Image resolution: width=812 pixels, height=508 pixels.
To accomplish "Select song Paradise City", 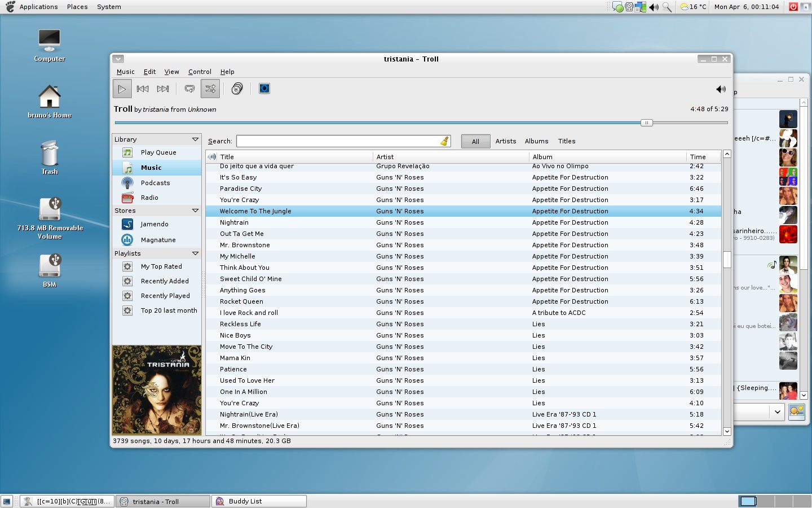I will pyautogui.click(x=463, y=189).
